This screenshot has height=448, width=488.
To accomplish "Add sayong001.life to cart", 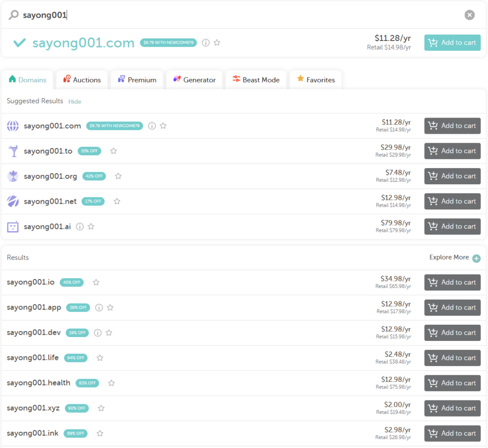I will click(x=452, y=358).
